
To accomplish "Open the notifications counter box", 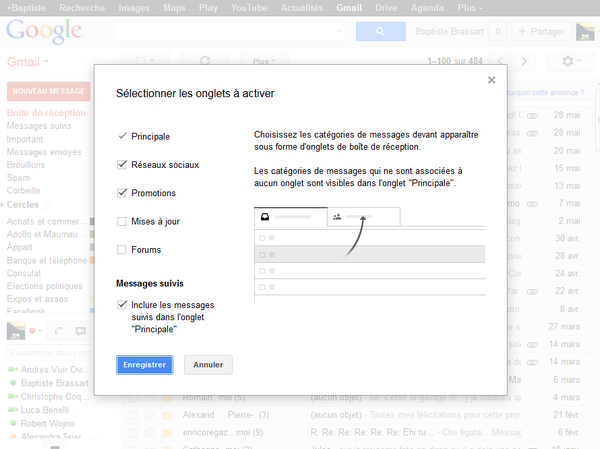I will tap(498, 31).
